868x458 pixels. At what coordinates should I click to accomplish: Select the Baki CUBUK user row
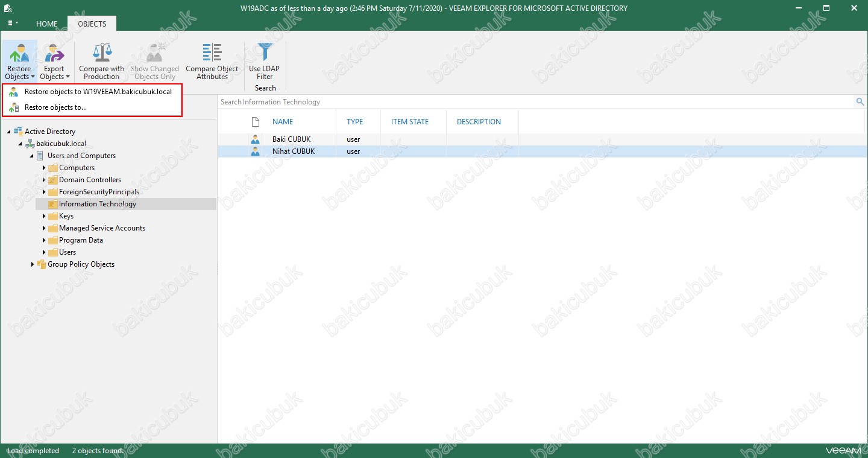541,139
